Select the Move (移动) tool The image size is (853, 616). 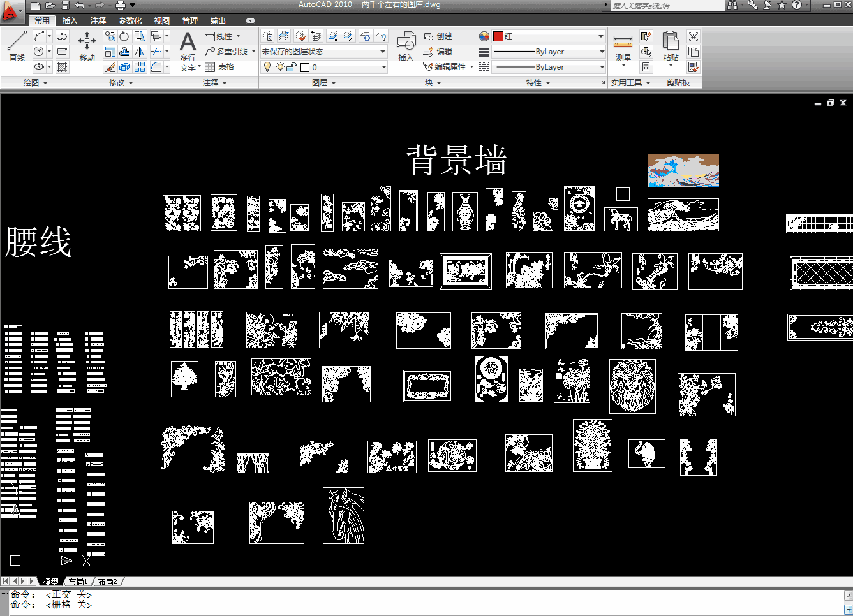coord(87,45)
